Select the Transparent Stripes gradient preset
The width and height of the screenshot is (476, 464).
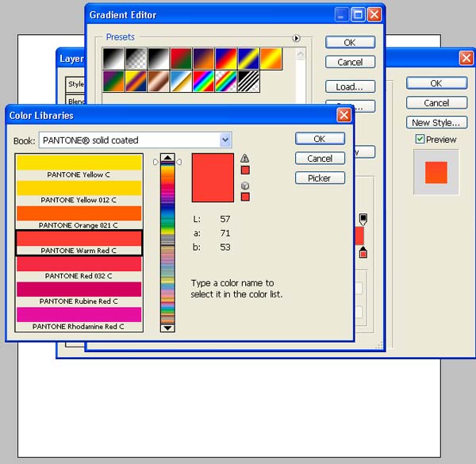[x=248, y=82]
